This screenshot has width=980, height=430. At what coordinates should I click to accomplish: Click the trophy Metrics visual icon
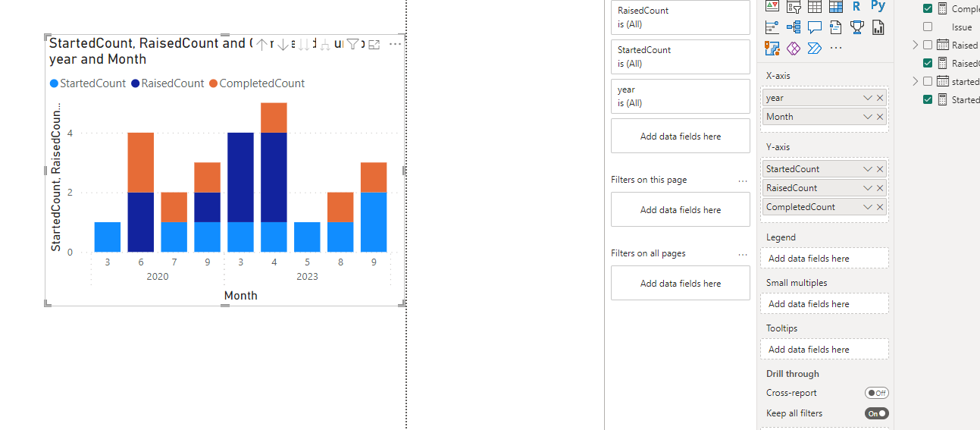pos(856,27)
